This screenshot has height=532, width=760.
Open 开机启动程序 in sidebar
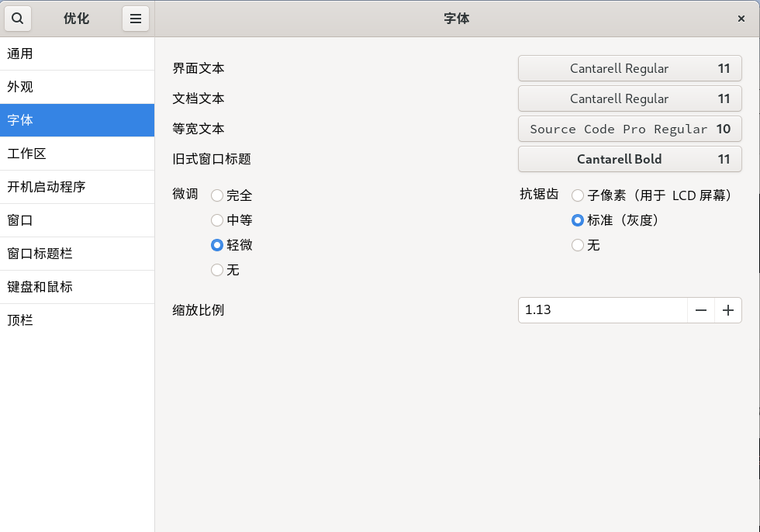pos(77,187)
